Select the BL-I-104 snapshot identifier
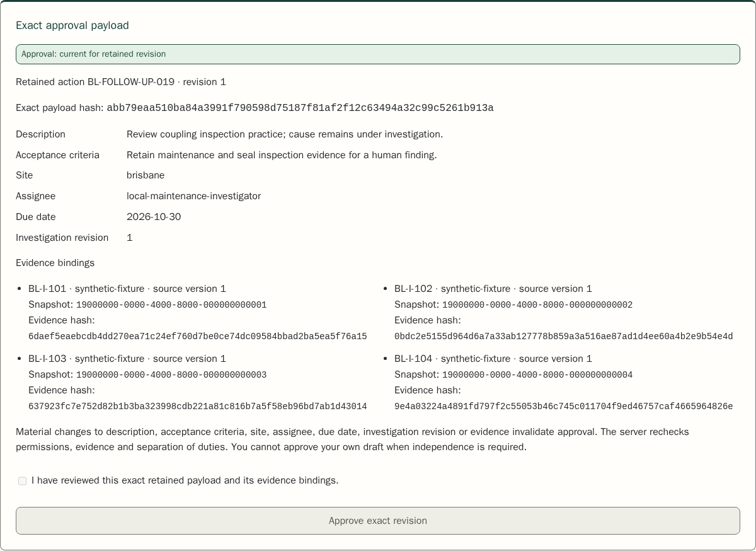The width and height of the screenshot is (756, 551). [x=537, y=375]
